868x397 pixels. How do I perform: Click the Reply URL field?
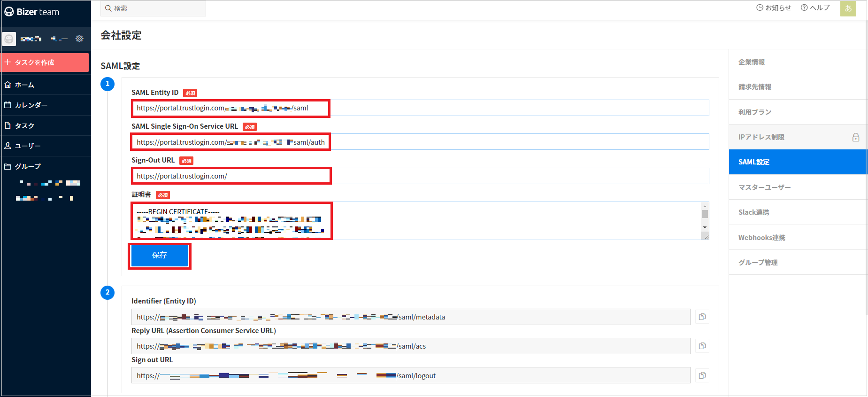411,346
